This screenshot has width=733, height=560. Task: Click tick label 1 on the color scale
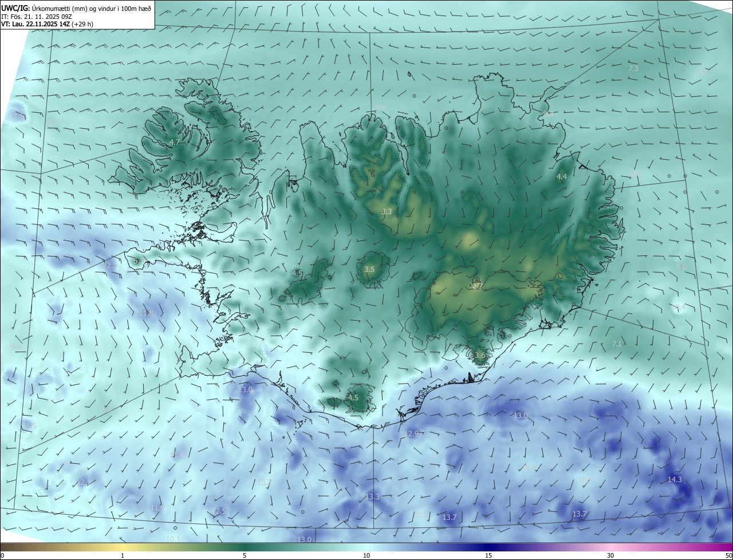click(123, 555)
